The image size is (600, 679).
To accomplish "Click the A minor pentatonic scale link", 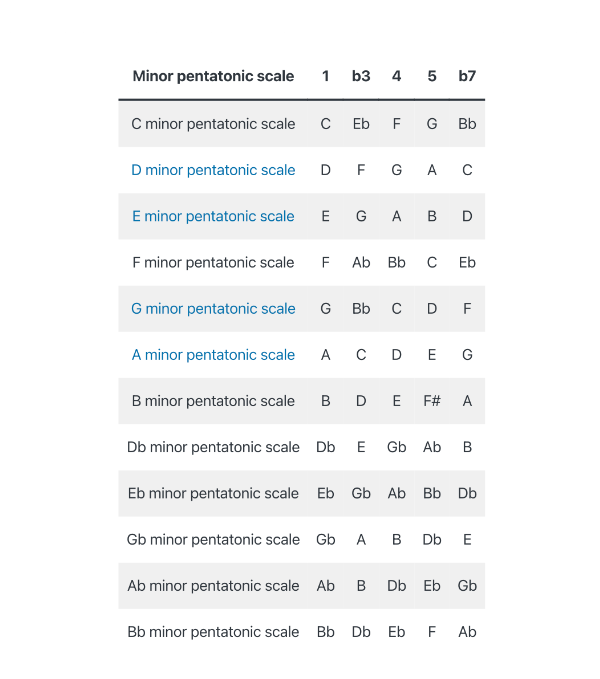I will click(x=213, y=355).
